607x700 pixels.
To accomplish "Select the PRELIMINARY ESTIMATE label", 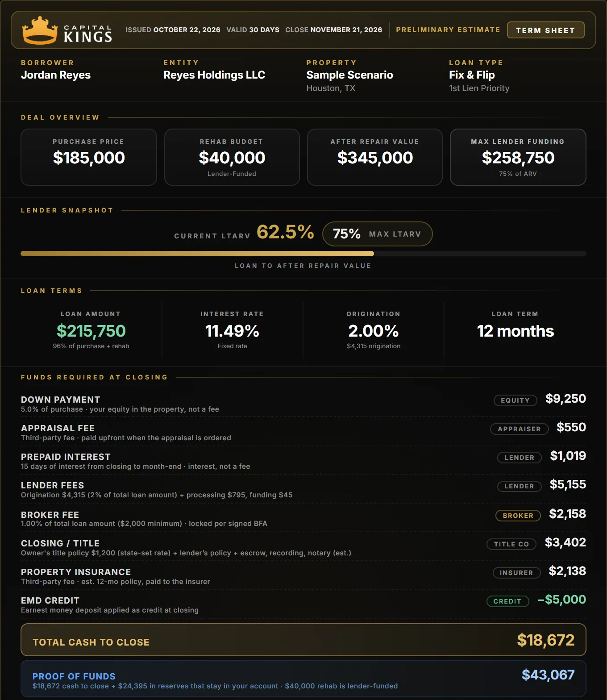I will (448, 30).
